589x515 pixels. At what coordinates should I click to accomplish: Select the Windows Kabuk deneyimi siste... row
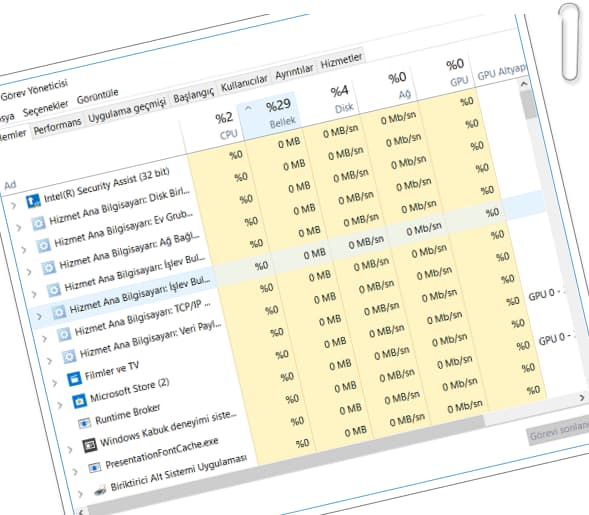pos(169,428)
